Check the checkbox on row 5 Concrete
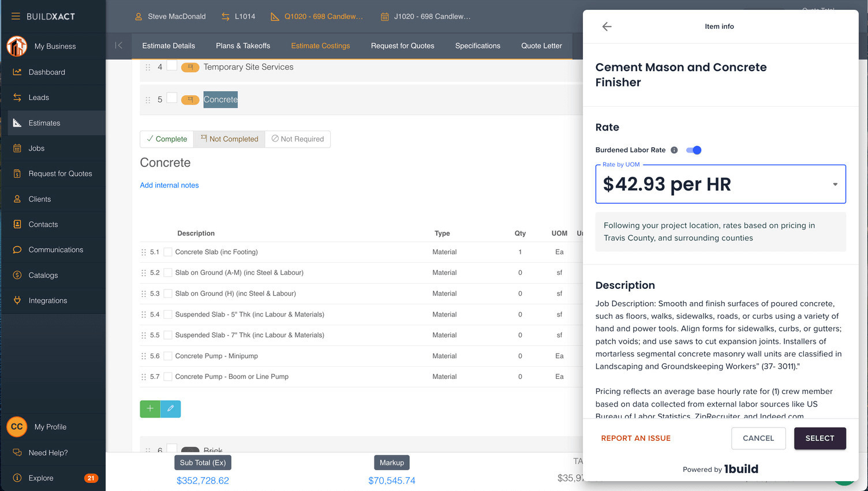This screenshot has width=868, height=491. (x=172, y=99)
